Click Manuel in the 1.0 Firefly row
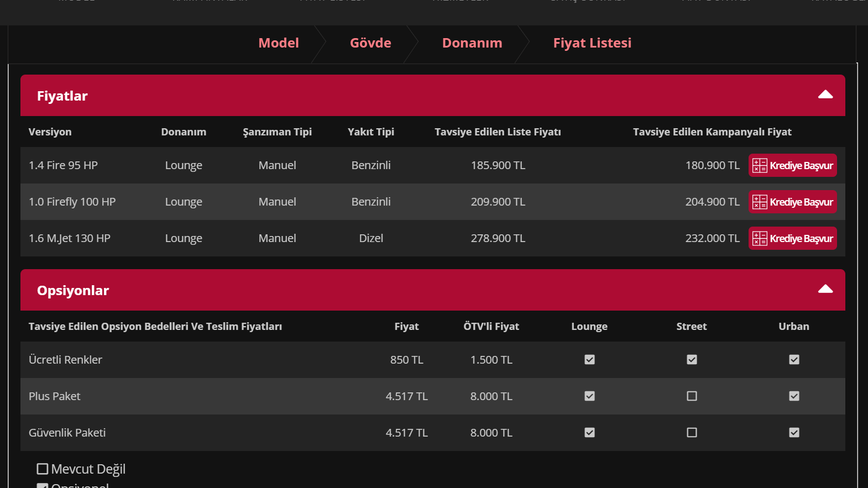Screen dimensions: 868x488 tap(277, 202)
